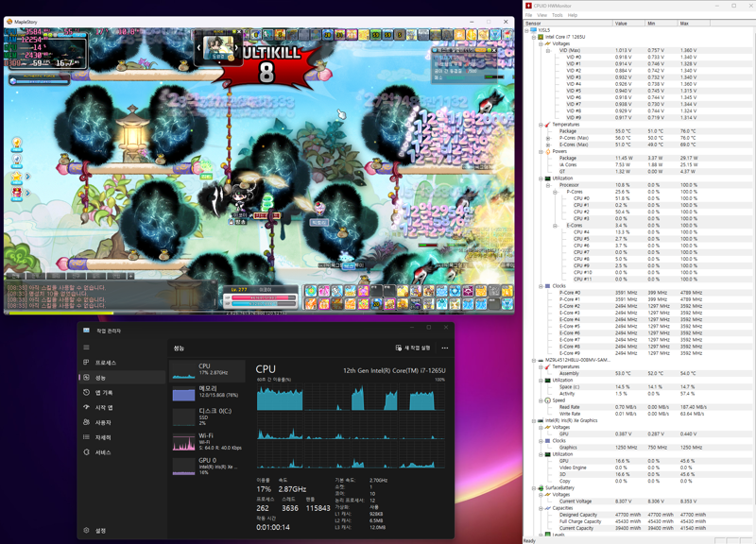Select the GPU 0 performance entry

pos(207,466)
